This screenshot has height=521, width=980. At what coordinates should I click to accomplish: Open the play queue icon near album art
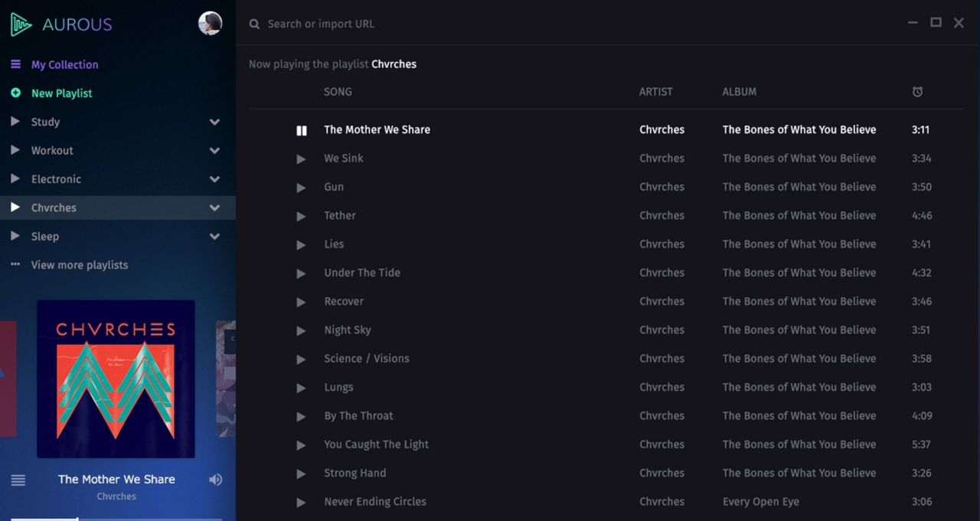coord(18,480)
